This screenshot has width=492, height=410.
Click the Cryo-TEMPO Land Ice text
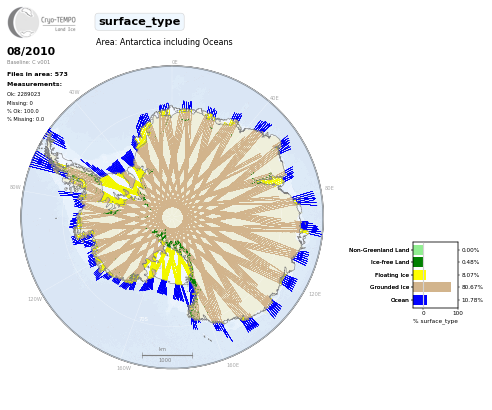pyautogui.click(x=58, y=24)
